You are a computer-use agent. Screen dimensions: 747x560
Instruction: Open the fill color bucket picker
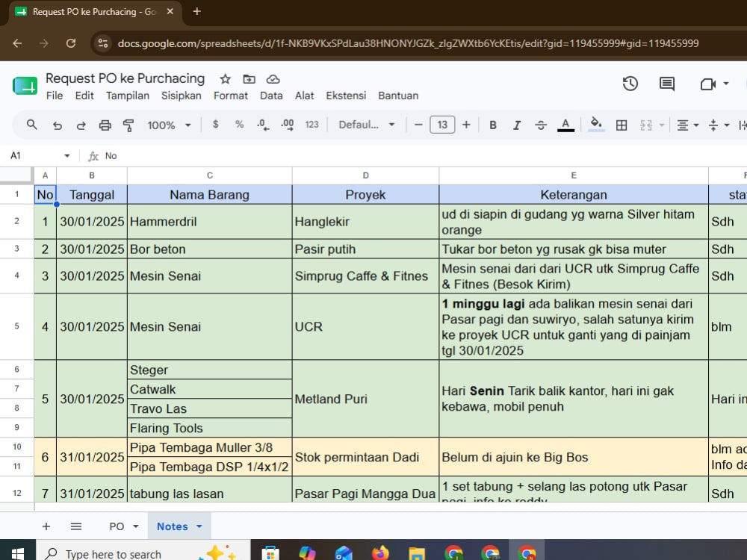[x=596, y=125]
